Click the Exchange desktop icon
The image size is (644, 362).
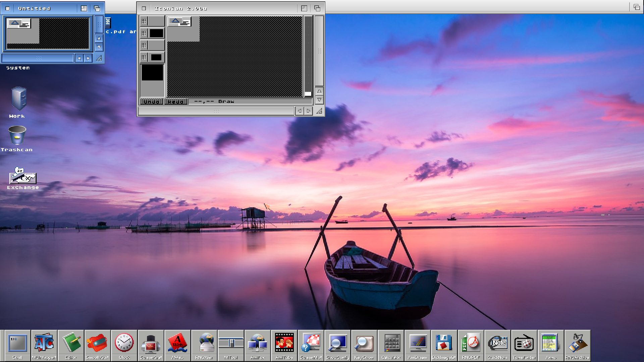23,178
